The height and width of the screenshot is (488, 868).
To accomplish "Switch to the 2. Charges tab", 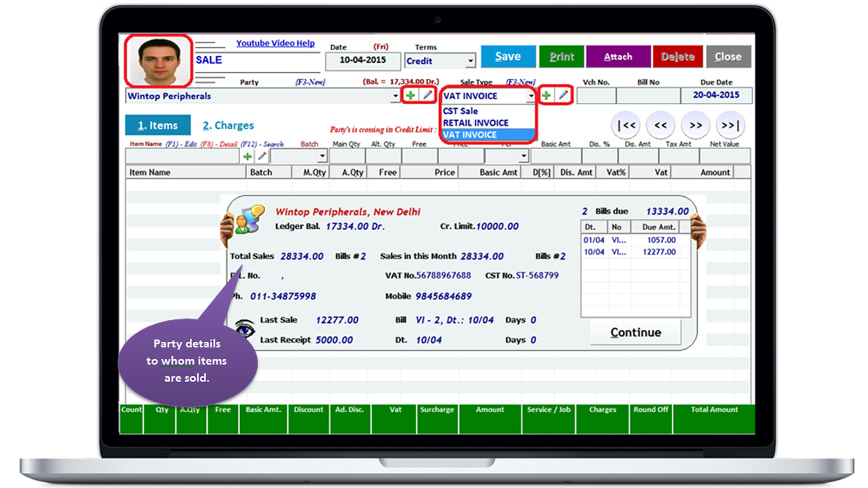I will [x=228, y=125].
